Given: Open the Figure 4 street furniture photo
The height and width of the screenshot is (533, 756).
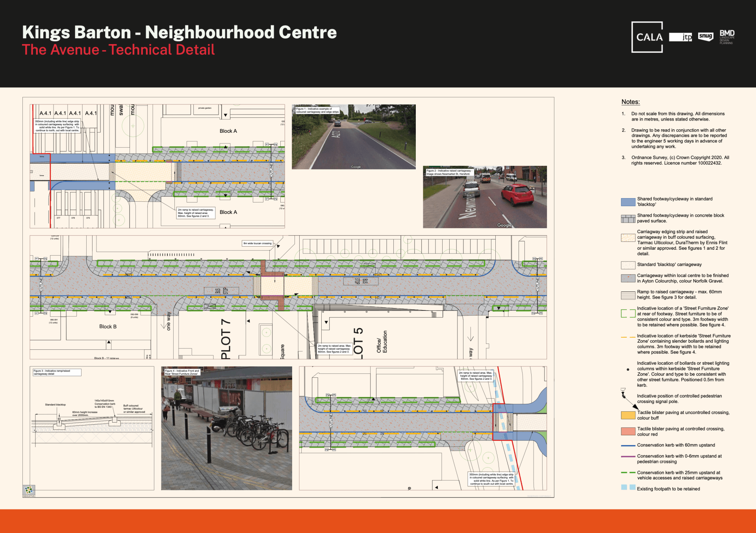Looking at the screenshot, I should pyautogui.click(x=226, y=428).
